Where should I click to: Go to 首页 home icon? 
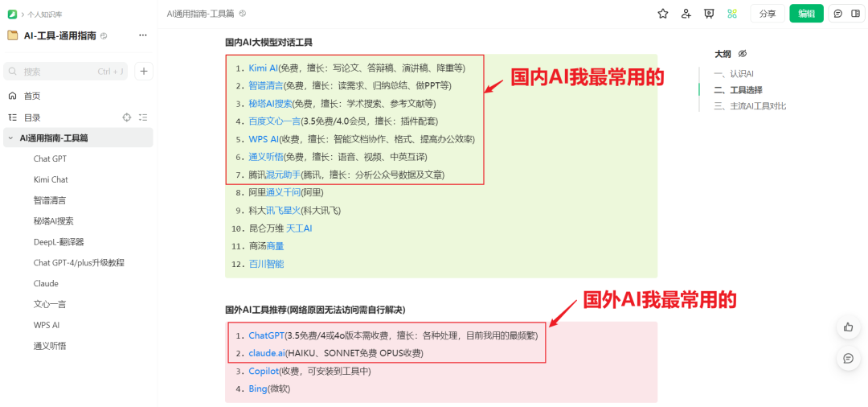13,96
